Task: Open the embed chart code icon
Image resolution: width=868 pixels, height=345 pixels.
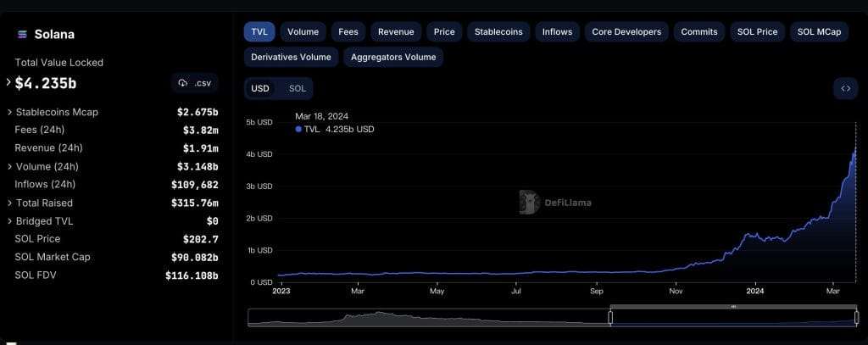Action: (x=845, y=89)
